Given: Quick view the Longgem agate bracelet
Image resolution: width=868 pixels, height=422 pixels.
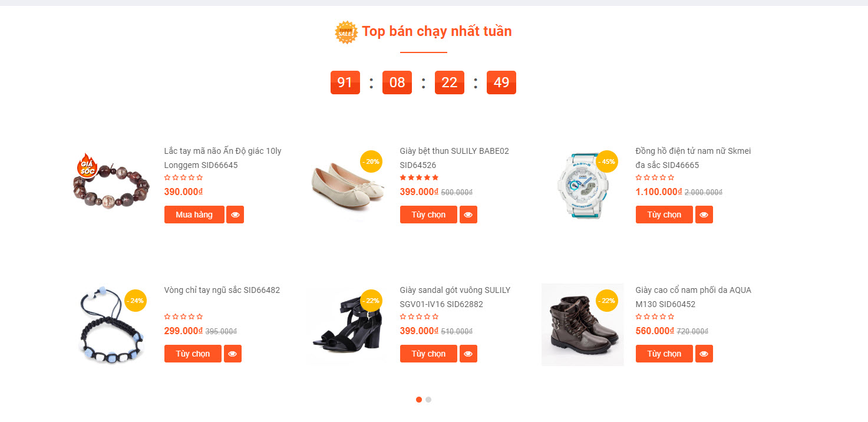Looking at the screenshot, I should point(235,215).
